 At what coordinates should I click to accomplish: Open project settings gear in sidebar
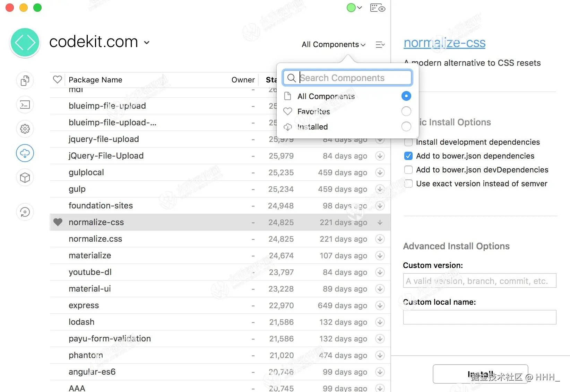coord(25,129)
